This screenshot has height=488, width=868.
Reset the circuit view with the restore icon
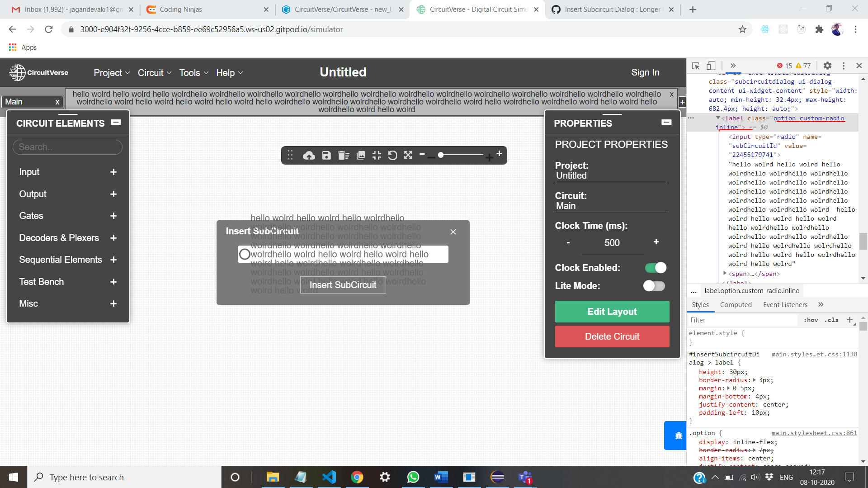coord(393,155)
